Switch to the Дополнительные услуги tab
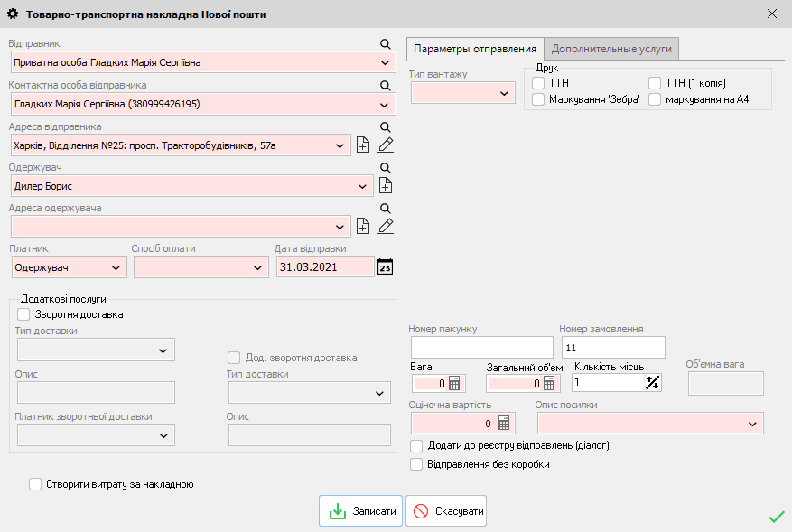 point(611,49)
